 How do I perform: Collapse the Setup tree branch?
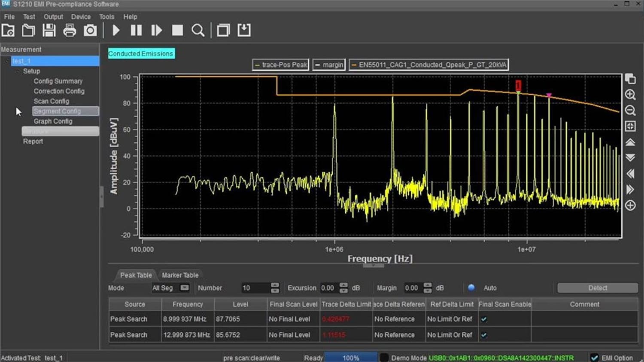pyautogui.click(x=17, y=71)
